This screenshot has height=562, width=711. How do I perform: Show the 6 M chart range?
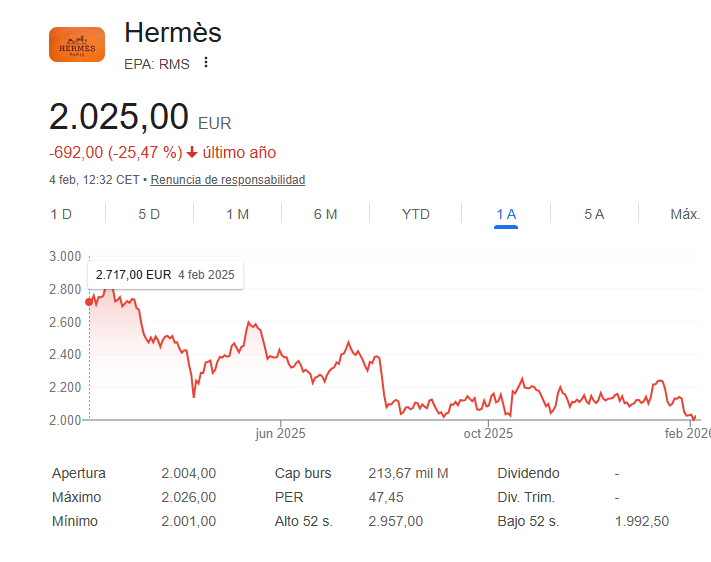pos(325,214)
